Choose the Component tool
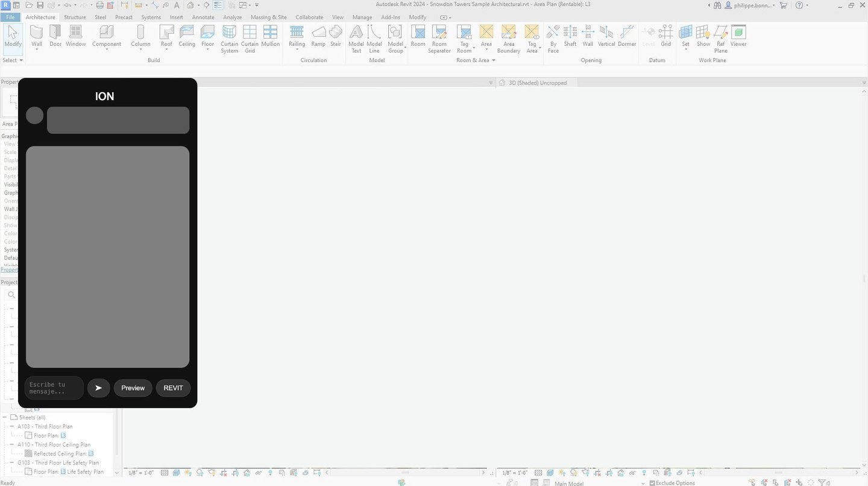The width and height of the screenshot is (868, 486). coord(107,36)
